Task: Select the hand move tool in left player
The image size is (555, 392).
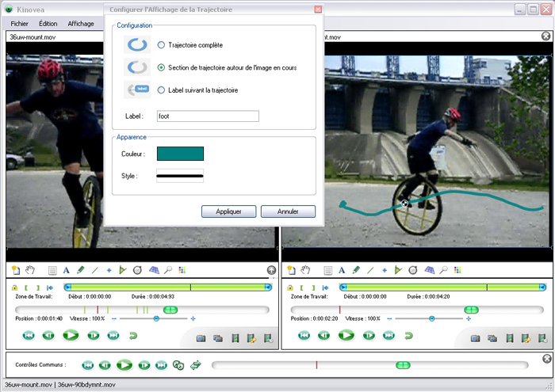Action: (30, 270)
